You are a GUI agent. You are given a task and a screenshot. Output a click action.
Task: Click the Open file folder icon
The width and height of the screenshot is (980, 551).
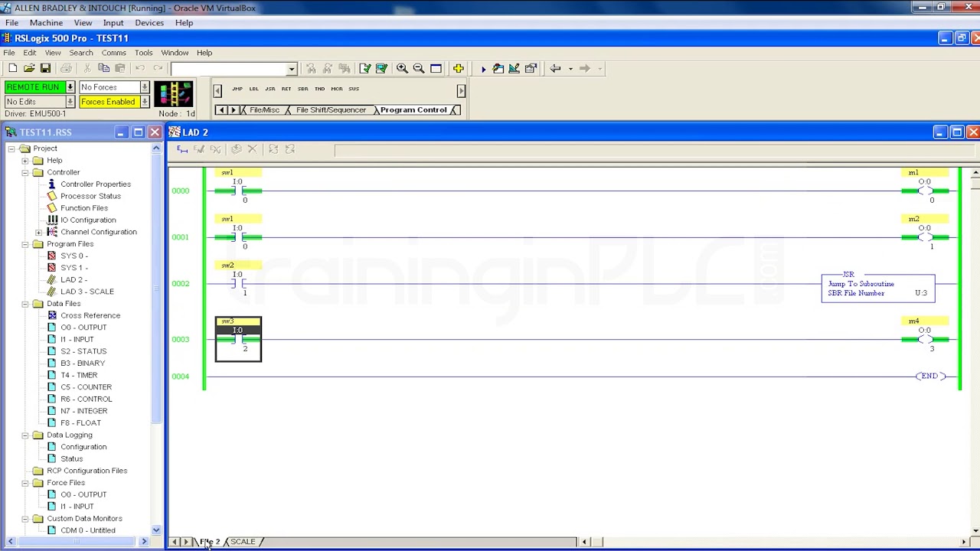pos(29,69)
